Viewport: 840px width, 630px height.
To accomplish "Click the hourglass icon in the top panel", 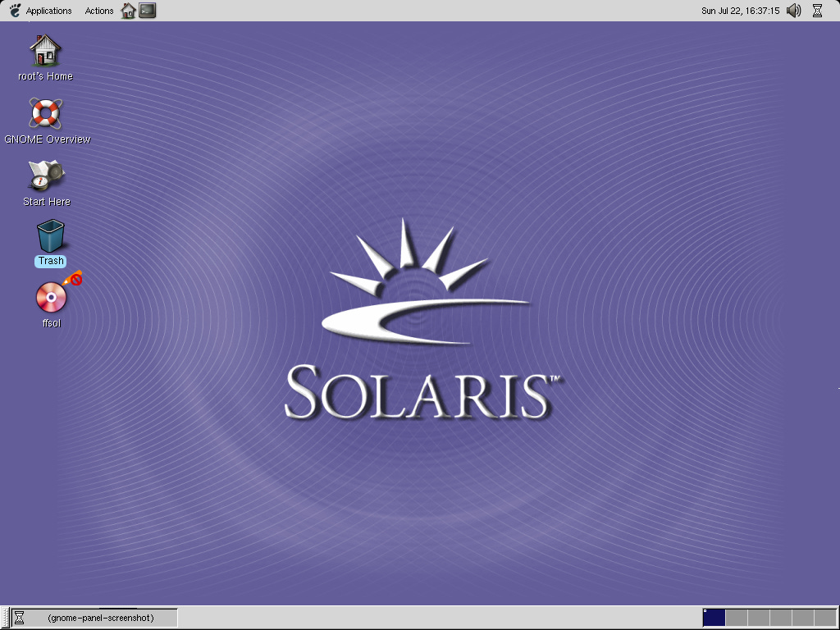I will pos(817,11).
